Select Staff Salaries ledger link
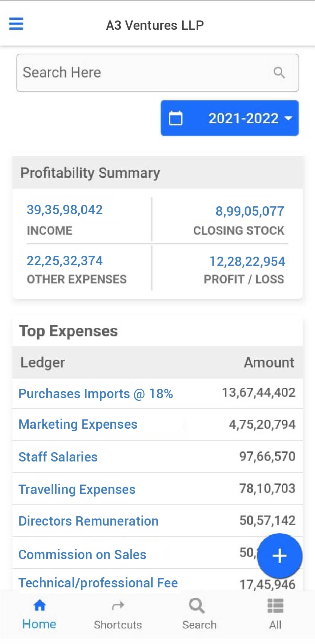Screen dimensions: 315x644 tap(58, 457)
